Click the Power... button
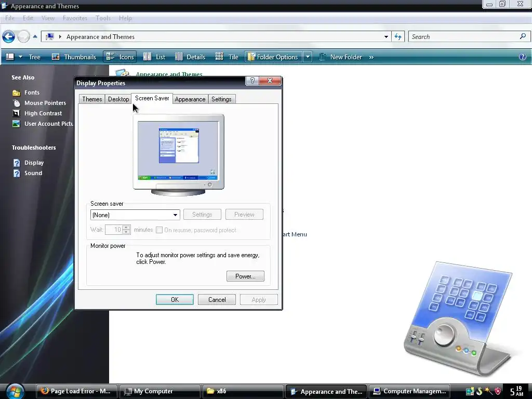Image resolution: width=532 pixels, height=399 pixels. tap(245, 276)
